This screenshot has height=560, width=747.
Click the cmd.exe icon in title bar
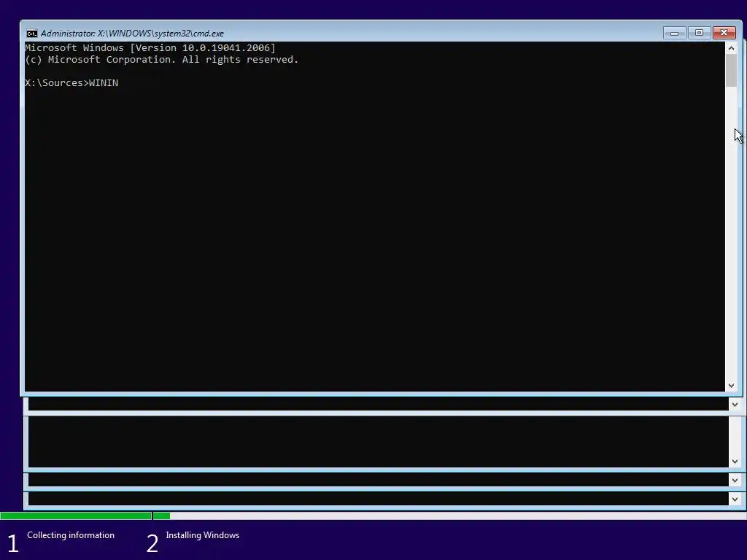[x=32, y=34]
